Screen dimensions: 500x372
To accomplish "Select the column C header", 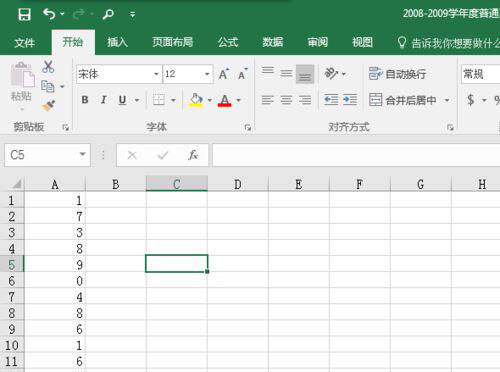I will pyautogui.click(x=177, y=184).
